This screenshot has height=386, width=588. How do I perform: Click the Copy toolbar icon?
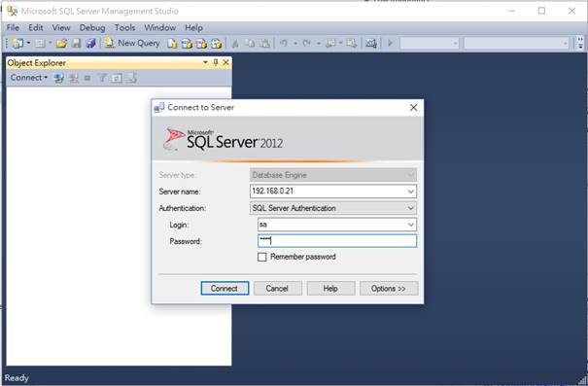250,44
